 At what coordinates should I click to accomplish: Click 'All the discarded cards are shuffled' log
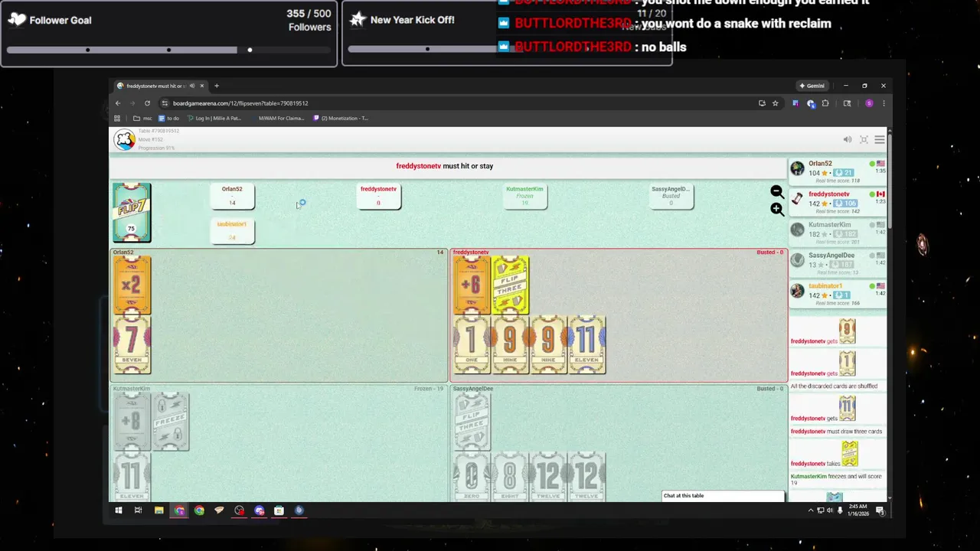coord(834,386)
